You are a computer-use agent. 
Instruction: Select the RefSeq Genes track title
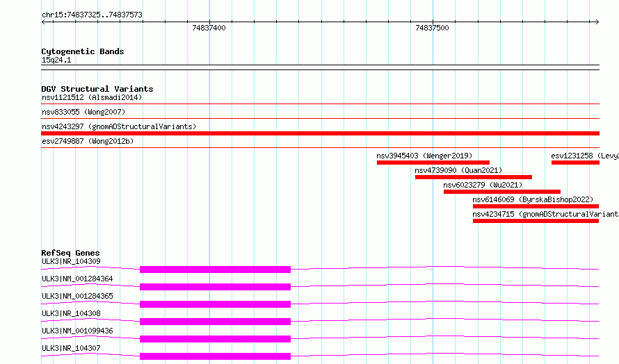coord(71,253)
